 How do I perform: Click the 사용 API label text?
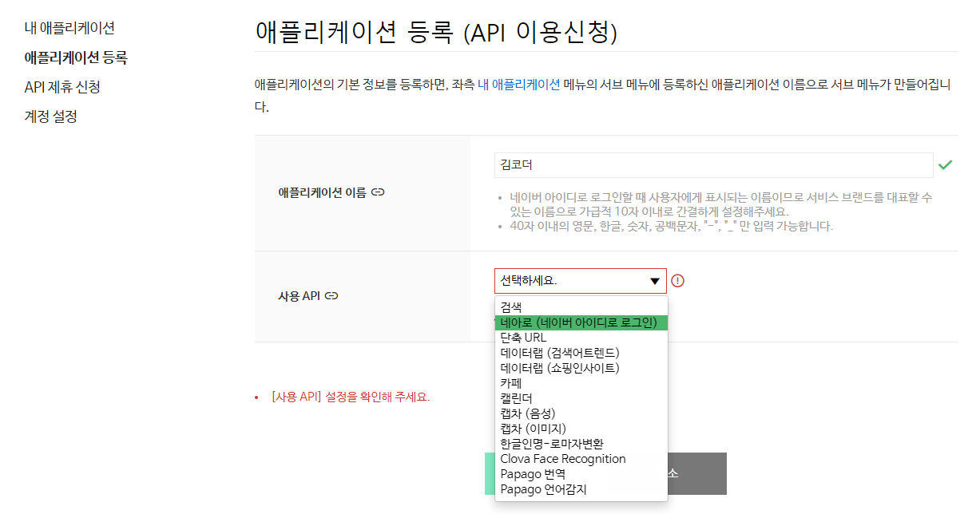coord(299,296)
